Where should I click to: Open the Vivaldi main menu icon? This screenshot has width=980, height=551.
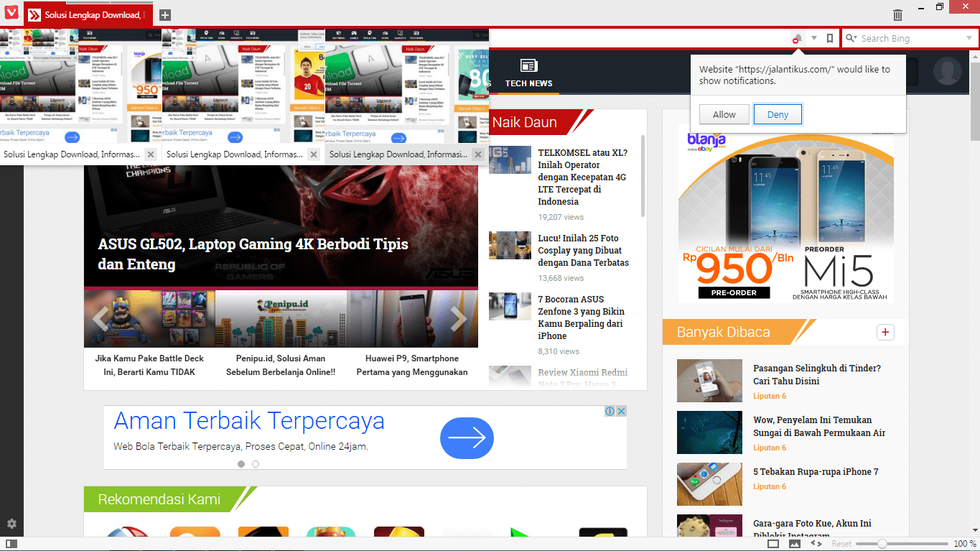coord(11,14)
